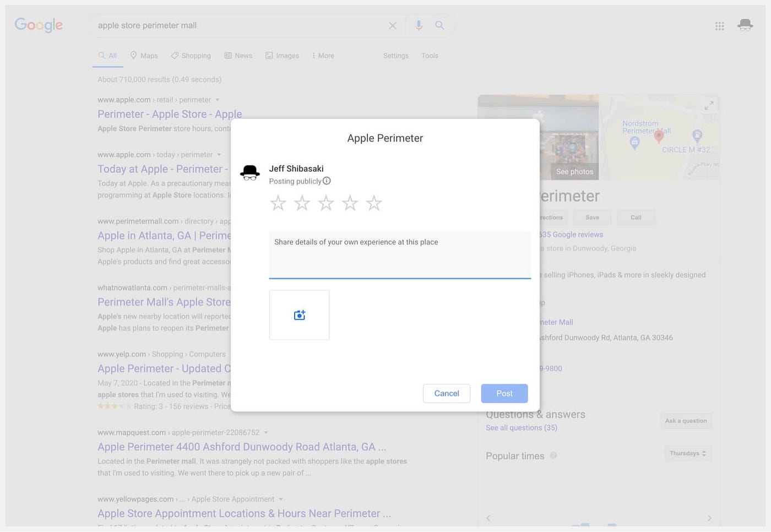Click the Ask a question button
This screenshot has height=532, width=771.
pos(686,421)
